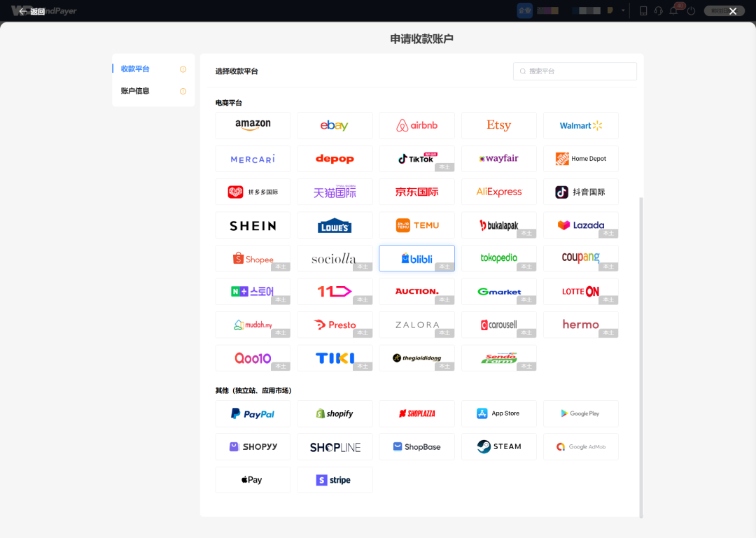
Task: Choose the Shoplazza store card
Action: pyautogui.click(x=416, y=413)
